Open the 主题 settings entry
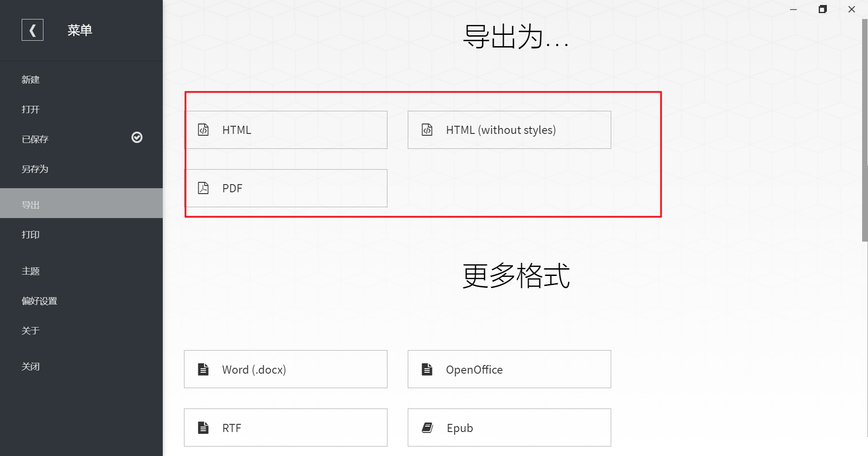 click(31, 271)
